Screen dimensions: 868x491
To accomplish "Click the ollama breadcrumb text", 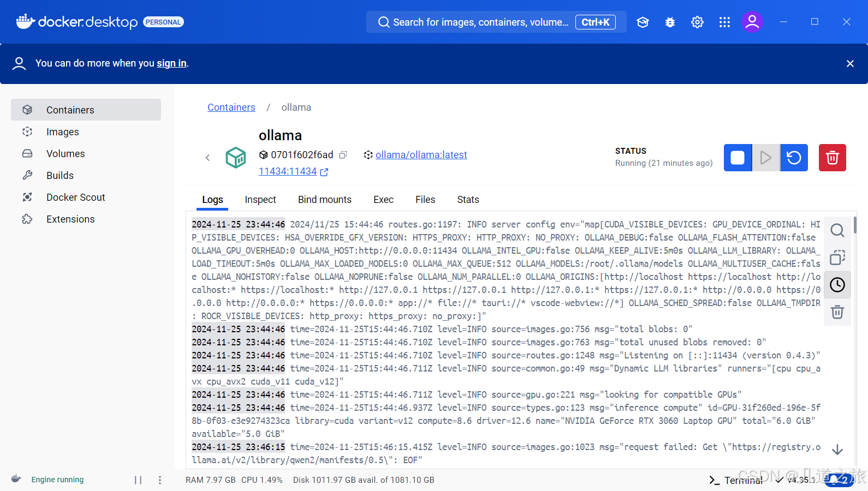I will click(x=296, y=107).
